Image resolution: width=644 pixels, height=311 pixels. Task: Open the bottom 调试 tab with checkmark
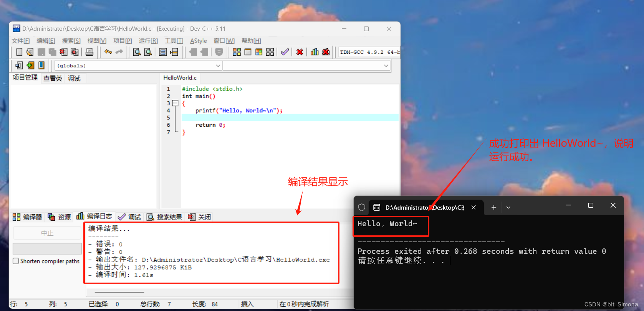point(129,217)
